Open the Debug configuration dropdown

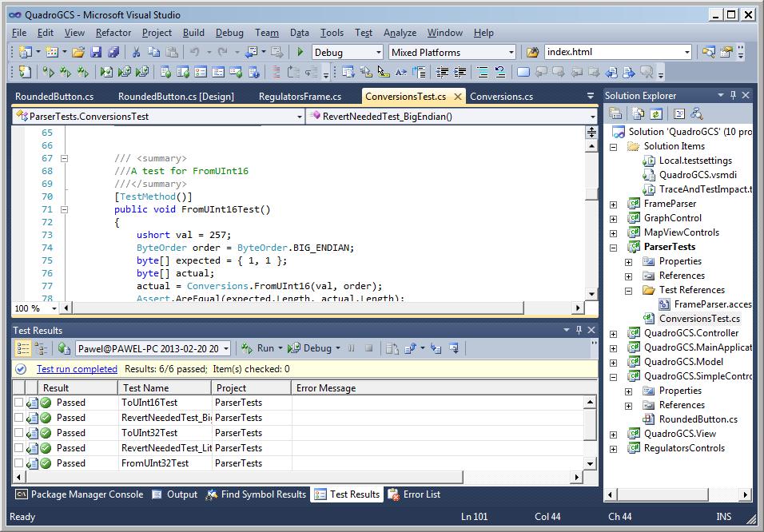(x=379, y=52)
